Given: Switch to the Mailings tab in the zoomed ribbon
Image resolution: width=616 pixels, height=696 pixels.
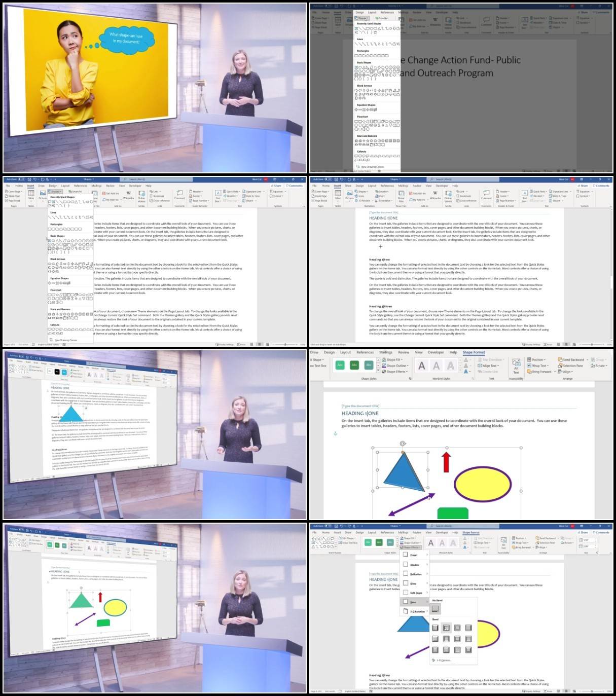Looking at the screenshot, I should (x=386, y=352).
